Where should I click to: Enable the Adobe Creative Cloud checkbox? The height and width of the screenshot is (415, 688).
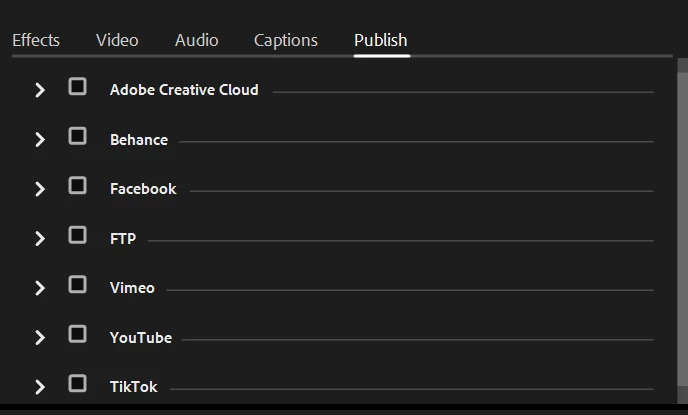(77, 86)
